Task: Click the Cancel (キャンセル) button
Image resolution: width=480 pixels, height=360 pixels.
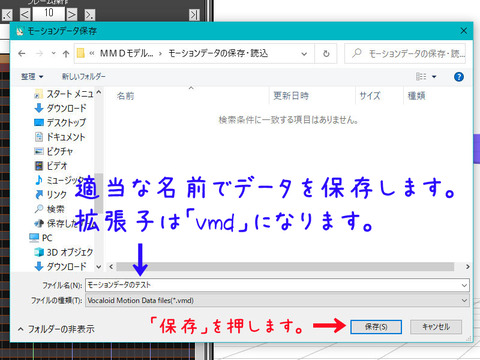Action: [x=436, y=327]
